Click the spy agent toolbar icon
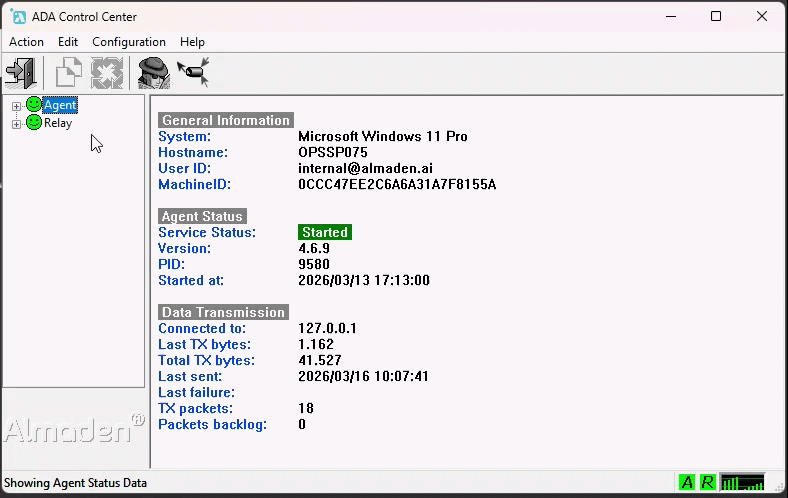 point(154,73)
